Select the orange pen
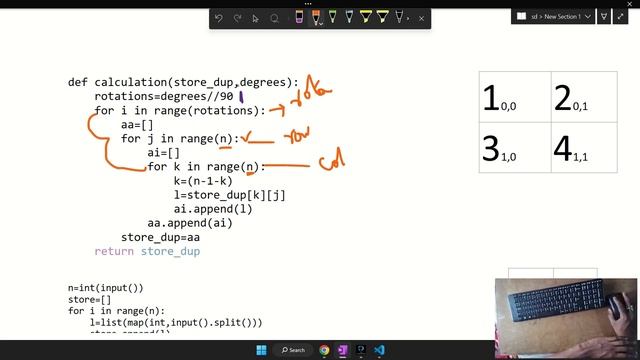This screenshot has height=360, width=640. click(315, 17)
